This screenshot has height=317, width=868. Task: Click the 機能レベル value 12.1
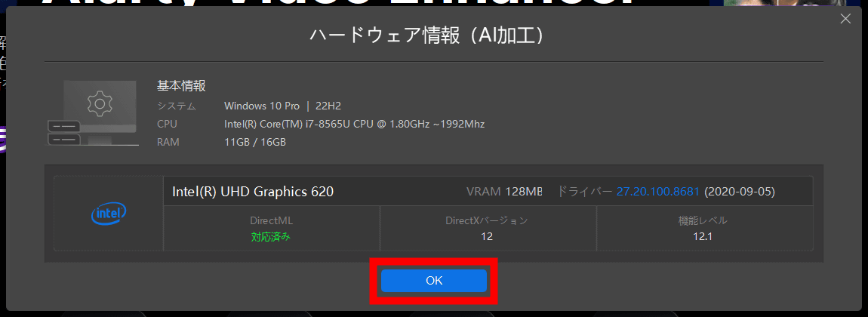tap(703, 237)
